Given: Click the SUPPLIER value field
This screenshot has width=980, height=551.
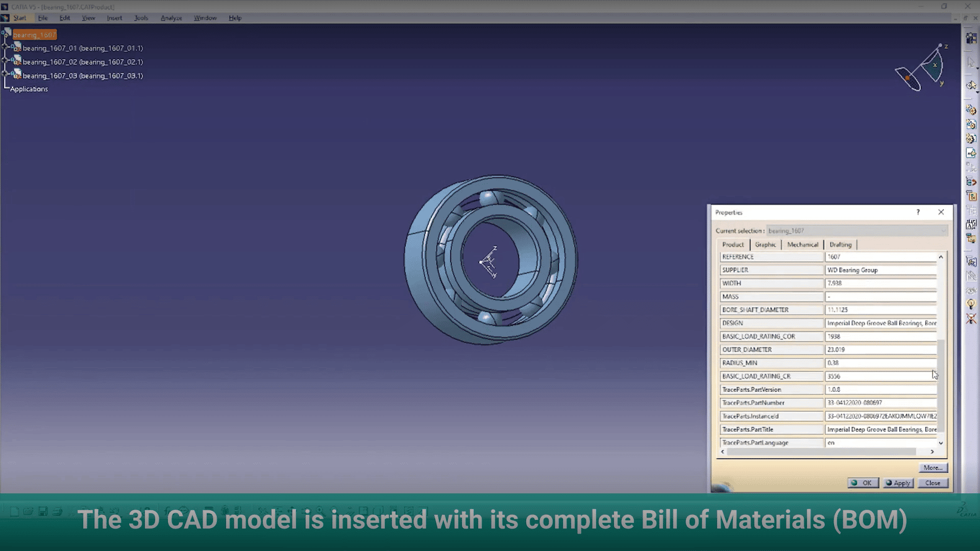Looking at the screenshot, I should (x=880, y=270).
